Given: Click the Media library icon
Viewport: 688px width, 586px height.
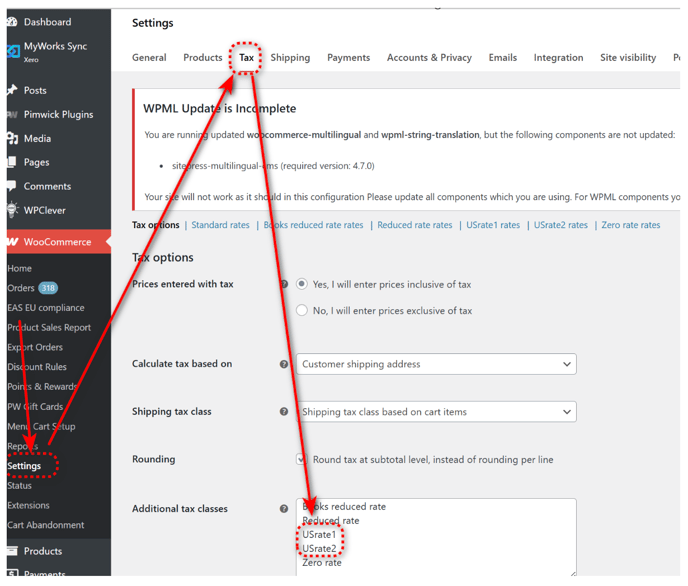Looking at the screenshot, I should click(12, 139).
